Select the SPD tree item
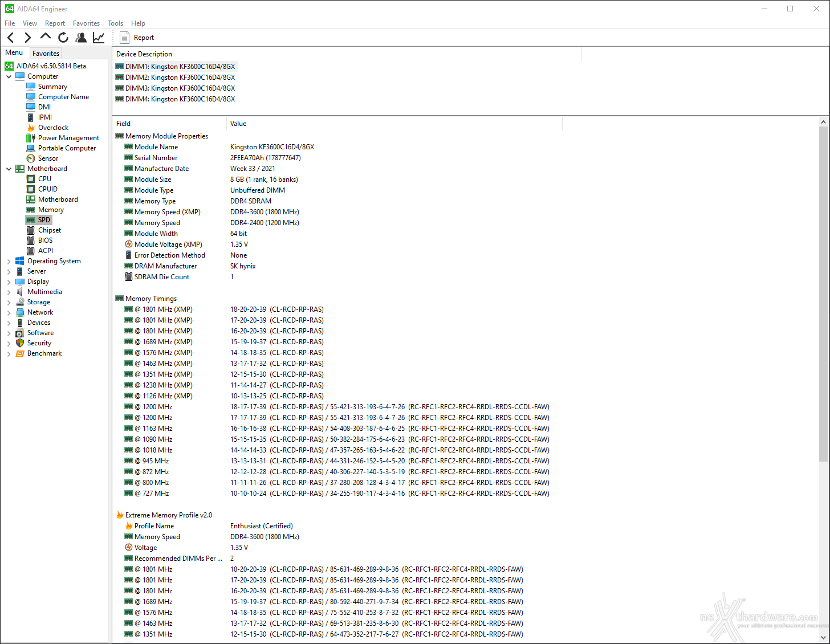 click(x=44, y=220)
